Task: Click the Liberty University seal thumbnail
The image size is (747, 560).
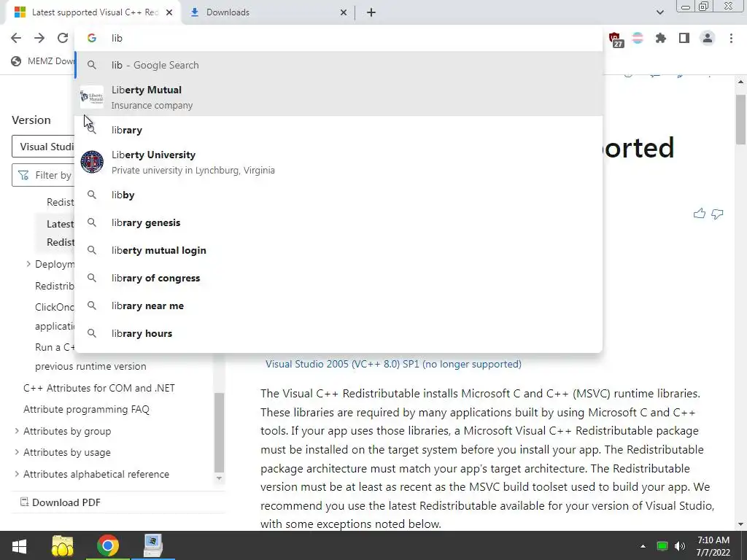Action: click(x=92, y=162)
